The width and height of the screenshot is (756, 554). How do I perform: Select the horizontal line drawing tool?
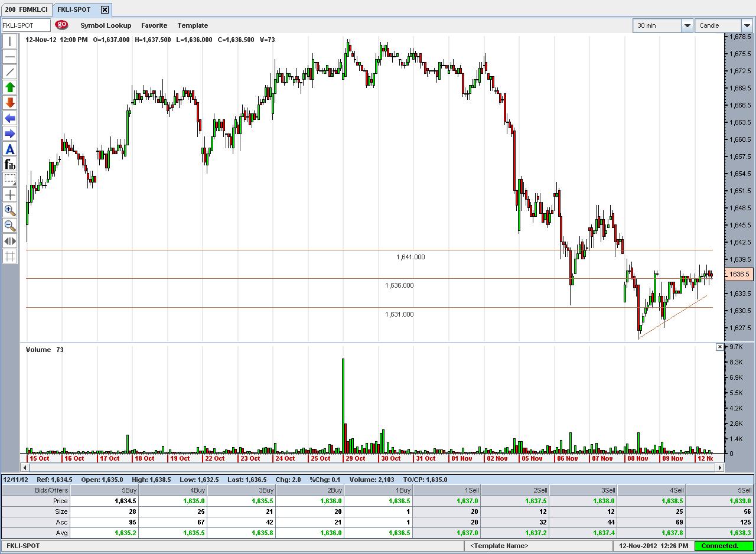click(10, 57)
